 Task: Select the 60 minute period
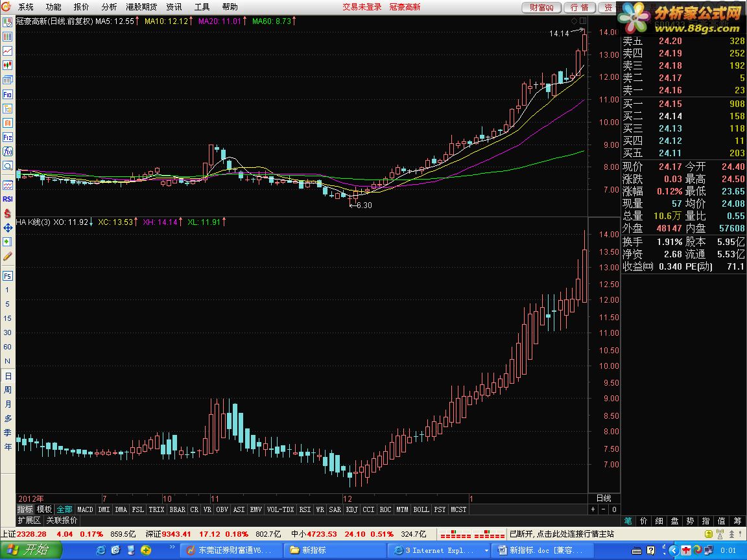(x=8, y=347)
